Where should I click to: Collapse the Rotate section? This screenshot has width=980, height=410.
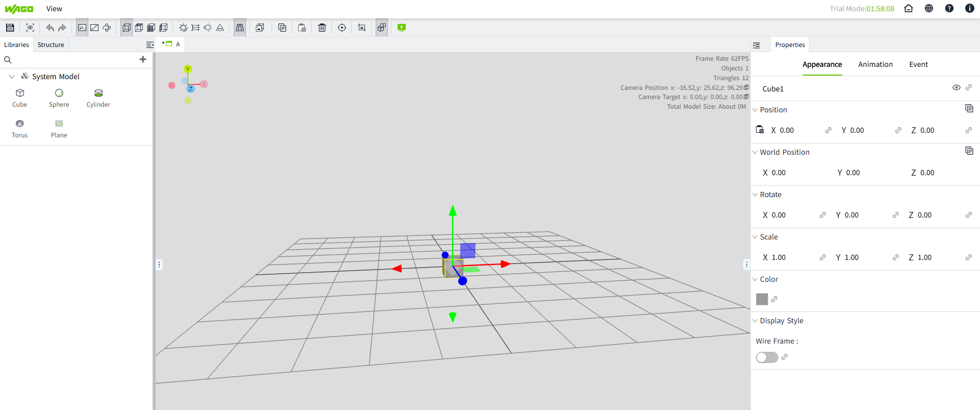coord(755,195)
